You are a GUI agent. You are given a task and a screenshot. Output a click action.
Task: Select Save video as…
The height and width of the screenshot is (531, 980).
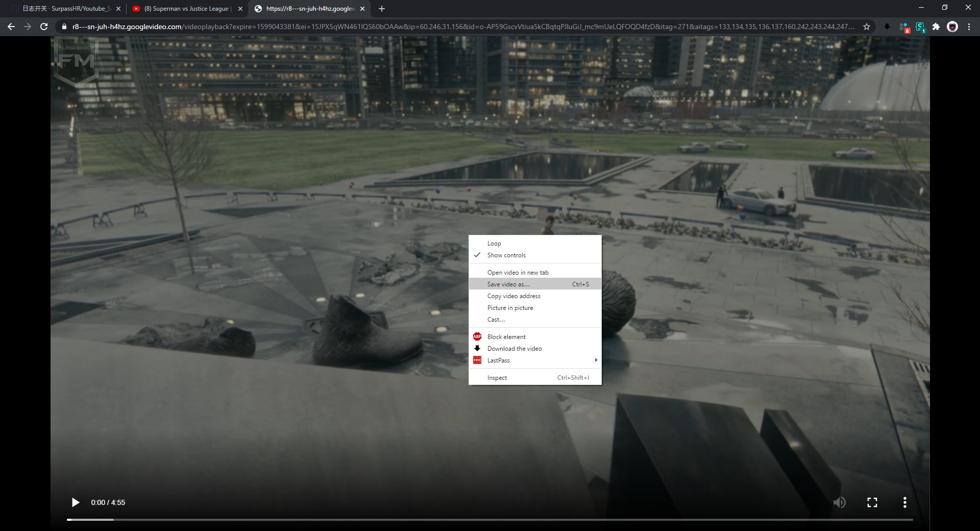[x=535, y=284]
